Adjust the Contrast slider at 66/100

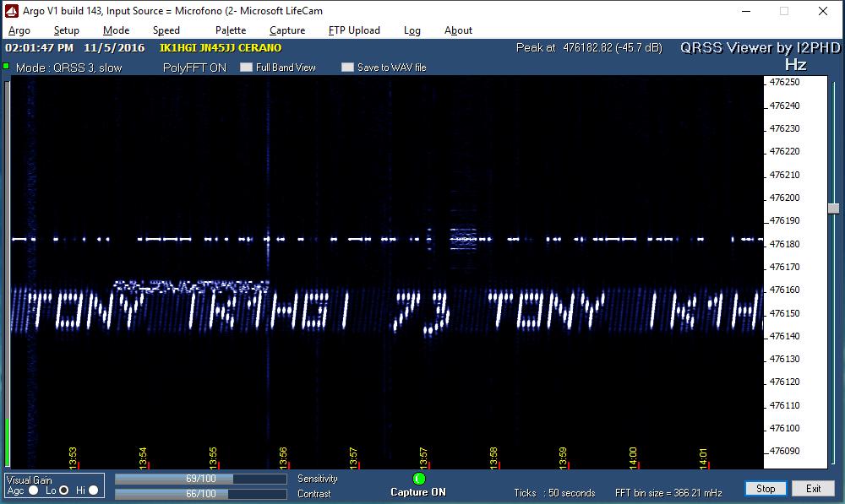pyautogui.click(x=201, y=494)
